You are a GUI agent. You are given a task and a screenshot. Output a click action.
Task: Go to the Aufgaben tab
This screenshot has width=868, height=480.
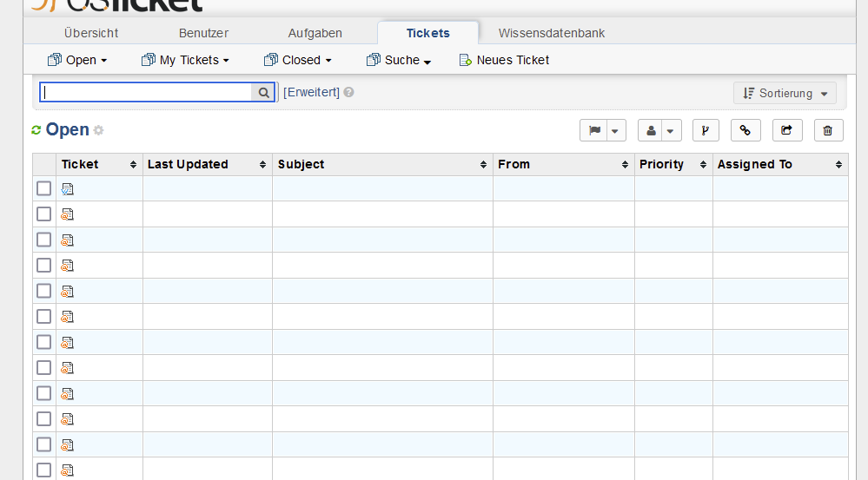click(x=315, y=33)
